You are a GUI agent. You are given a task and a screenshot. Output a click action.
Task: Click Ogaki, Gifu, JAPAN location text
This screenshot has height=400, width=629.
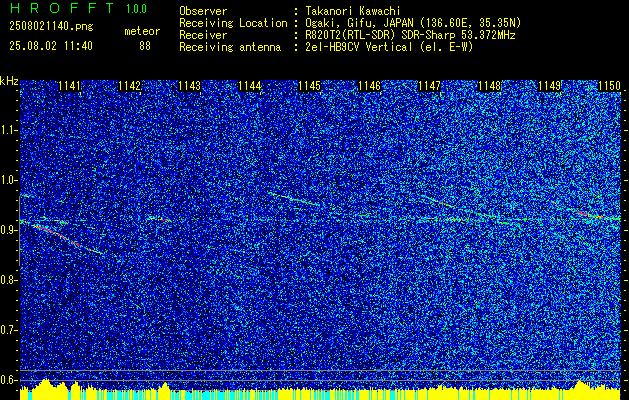[x=413, y=23]
